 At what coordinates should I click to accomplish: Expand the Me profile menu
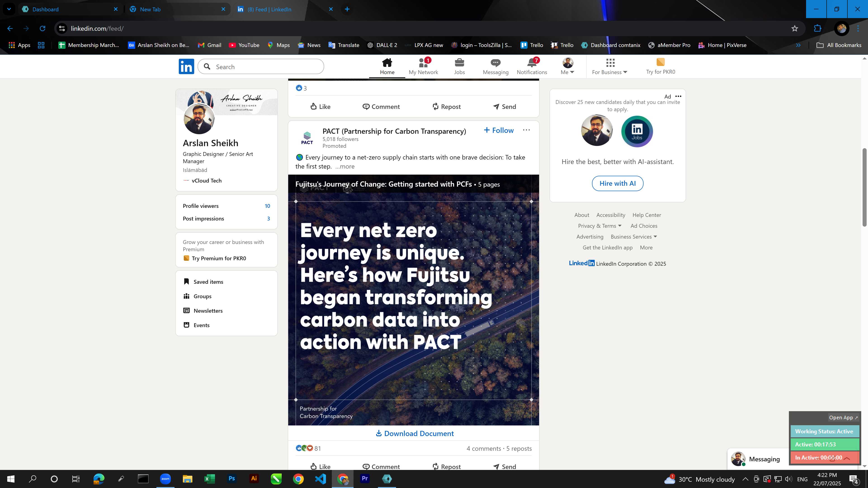tap(567, 66)
